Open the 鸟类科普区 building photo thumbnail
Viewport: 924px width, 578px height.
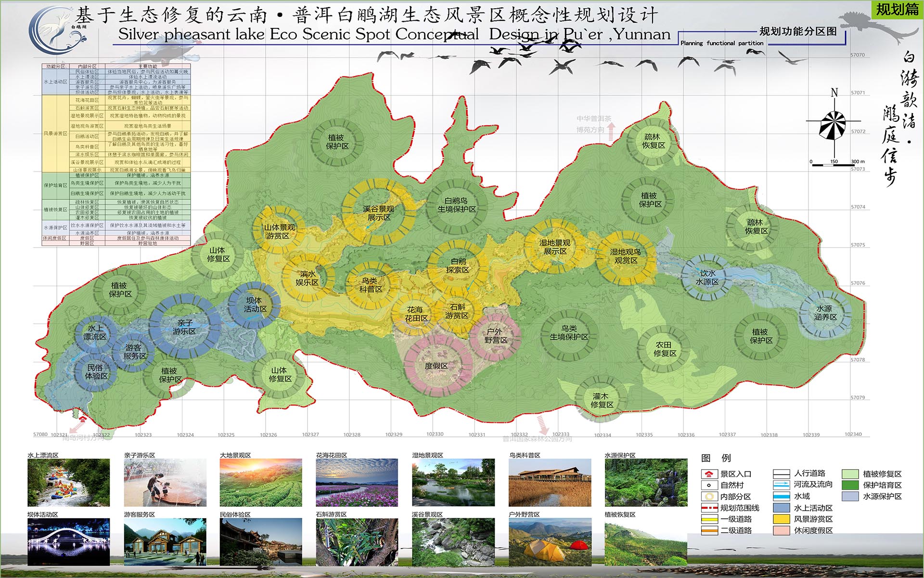click(550, 483)
